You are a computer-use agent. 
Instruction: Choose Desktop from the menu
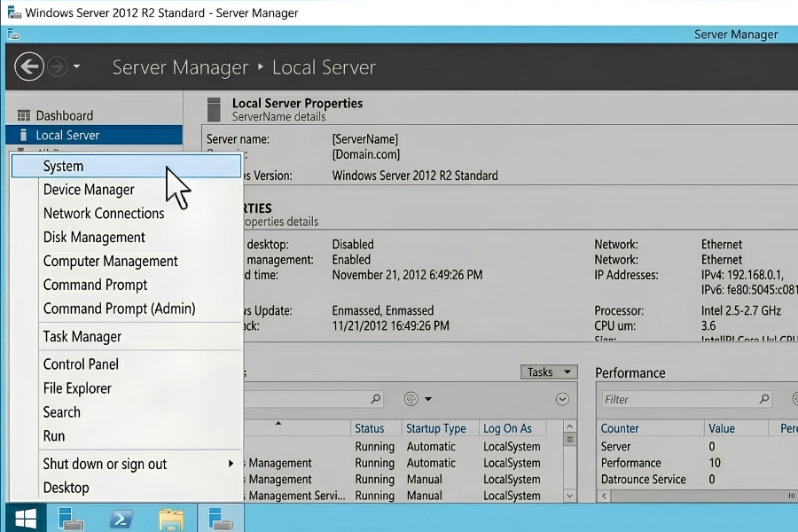[66, 488]
